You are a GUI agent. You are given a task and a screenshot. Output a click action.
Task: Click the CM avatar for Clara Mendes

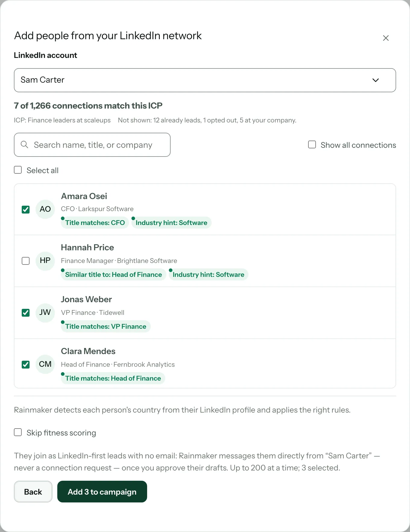point(45,364)
